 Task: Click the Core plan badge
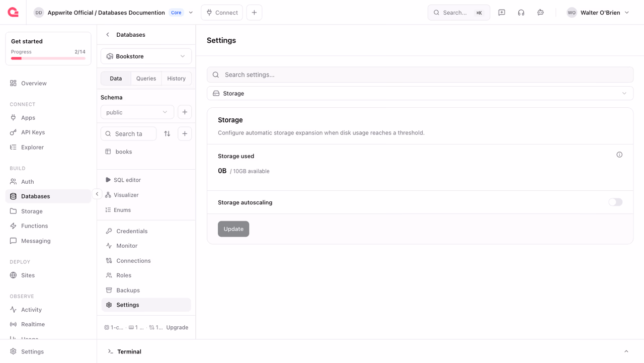[x=176, y=13]
